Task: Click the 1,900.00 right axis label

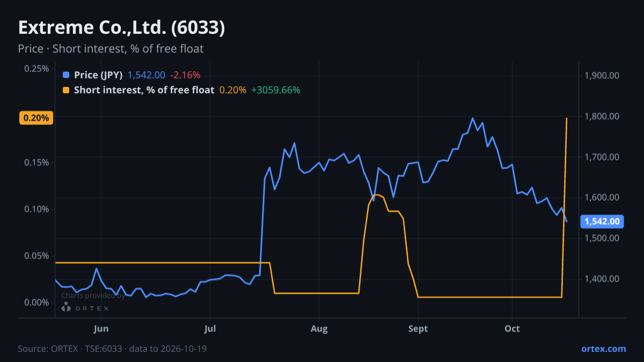Action: [x=602, y=76]
